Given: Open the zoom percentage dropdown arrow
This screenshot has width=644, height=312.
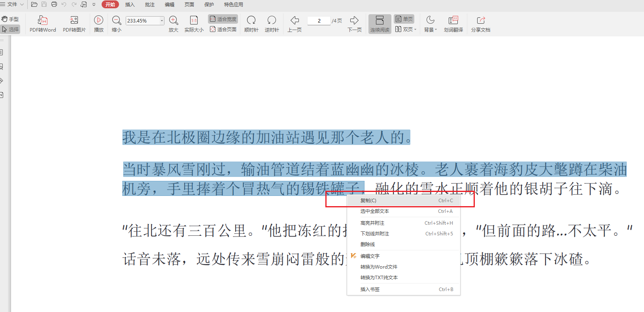Looking at the screenshot, I should tap(162, 21).
